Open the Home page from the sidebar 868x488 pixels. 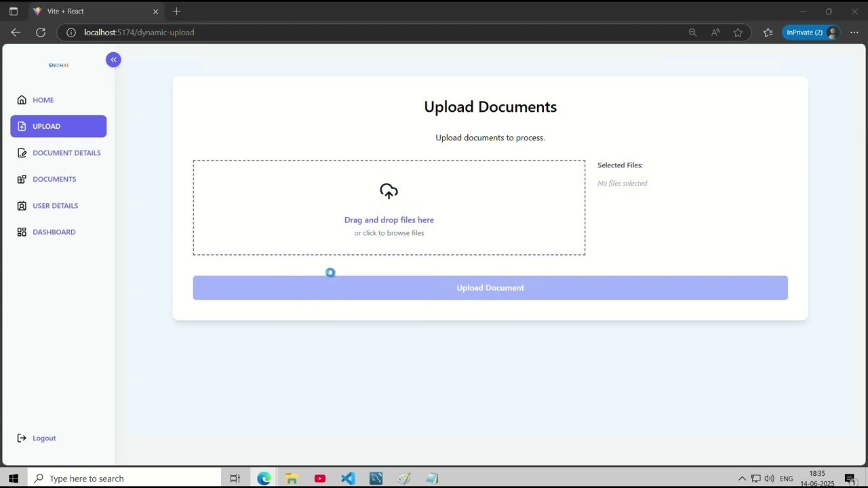coord(58,100)
